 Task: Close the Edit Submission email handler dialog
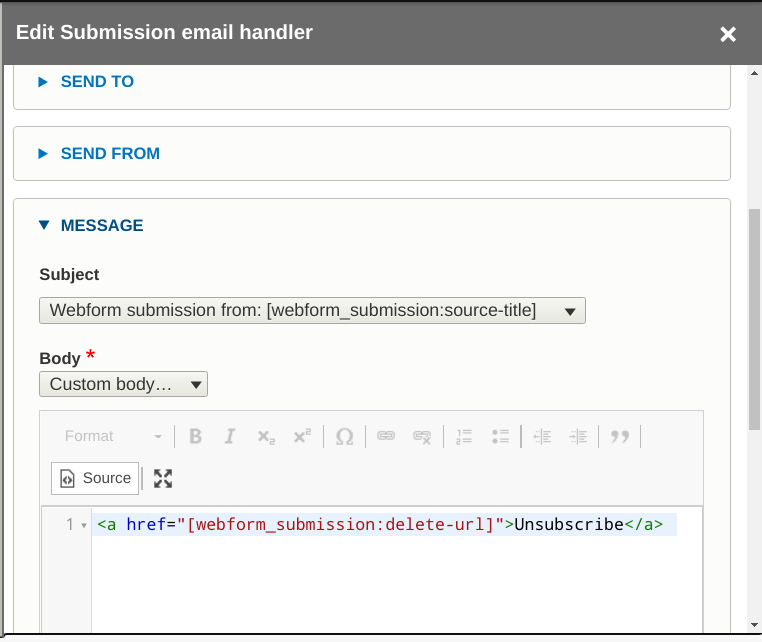(727, 34)
